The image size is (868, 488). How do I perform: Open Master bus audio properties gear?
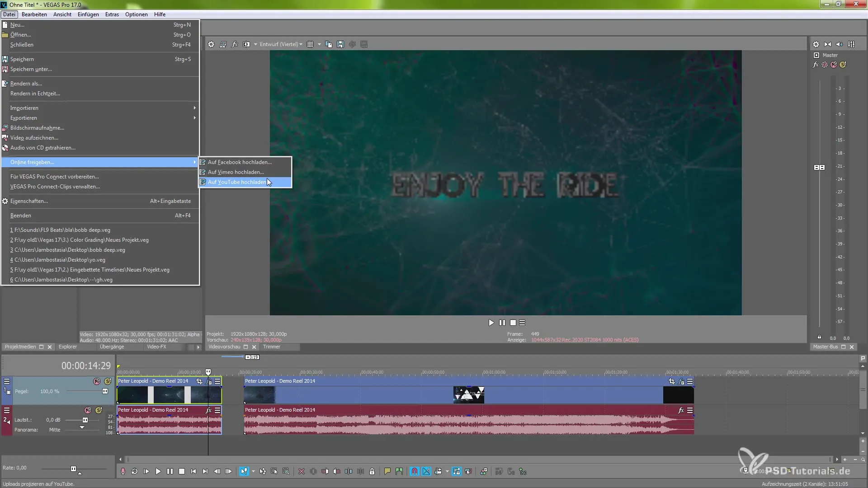(816, 44)
